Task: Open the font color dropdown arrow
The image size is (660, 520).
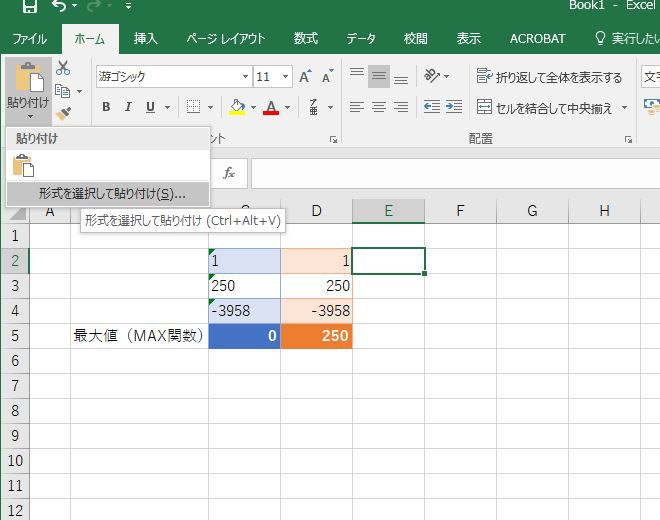Action: pyautogui.click(x=287, y=107)
